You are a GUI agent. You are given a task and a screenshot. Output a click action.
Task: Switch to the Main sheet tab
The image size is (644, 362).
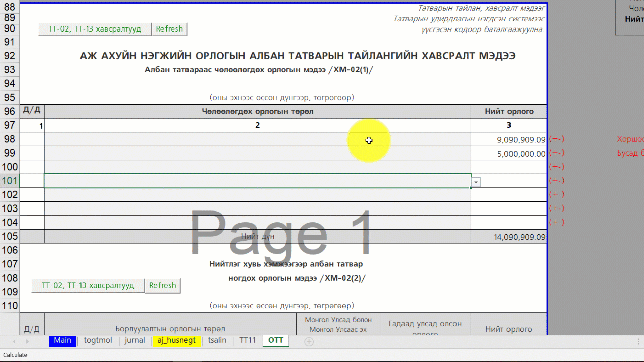62,340
